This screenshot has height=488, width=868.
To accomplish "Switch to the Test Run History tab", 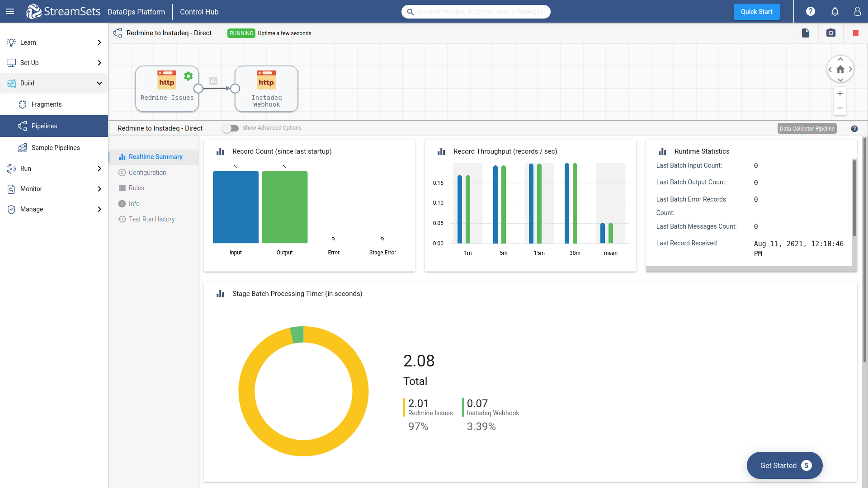I will (x=154, y=219).
